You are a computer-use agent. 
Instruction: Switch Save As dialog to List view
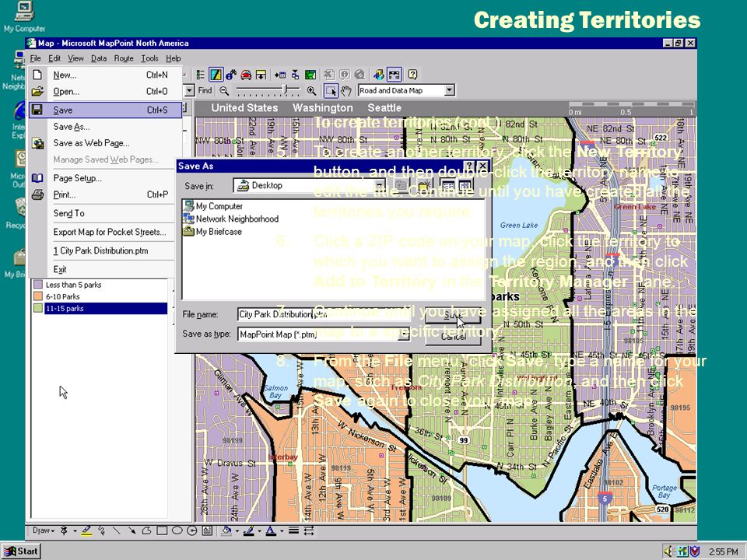(x=448, y=186)
